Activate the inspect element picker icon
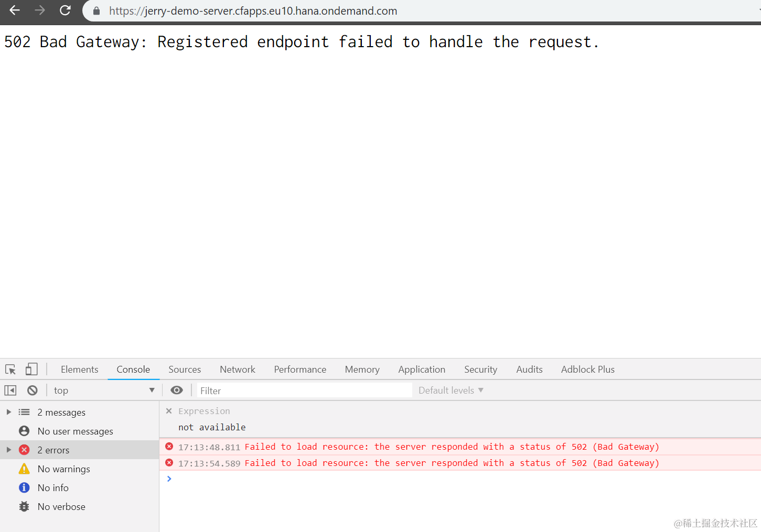761x532 pixels. click(10, 370)
